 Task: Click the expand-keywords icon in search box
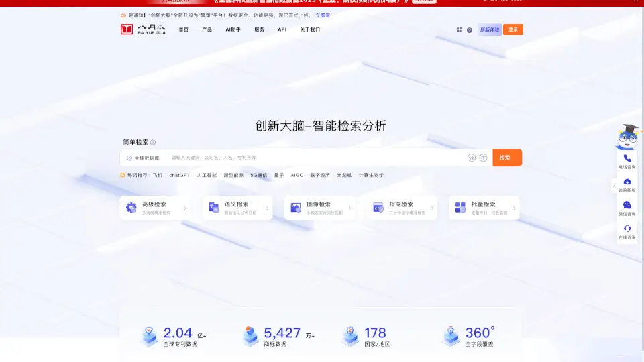coord(484,158)
